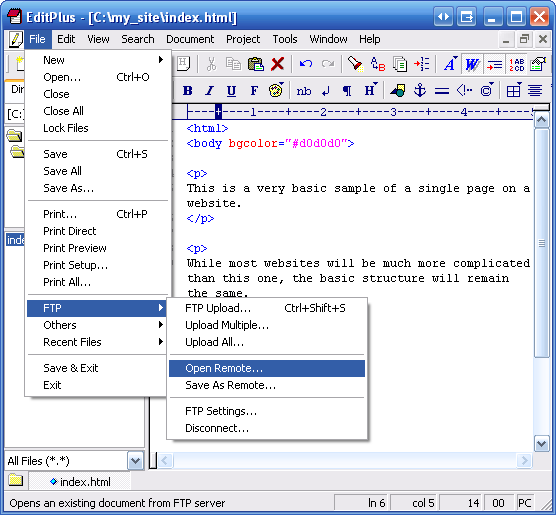Click the HTML page icon in toolbar
The width and height of the screenshot is (556, 515).
click(x=183, y=64)
